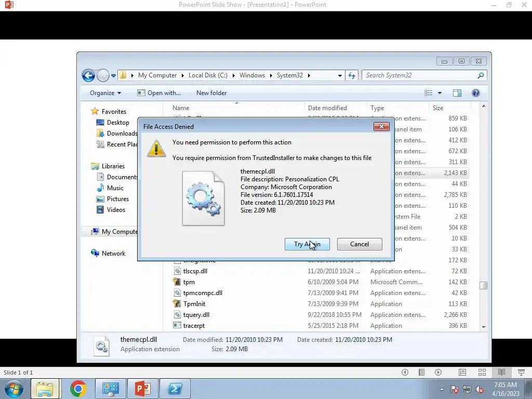Go back with the Explorer back arrow
Screen dimensions: 532x399
point(88,75)
